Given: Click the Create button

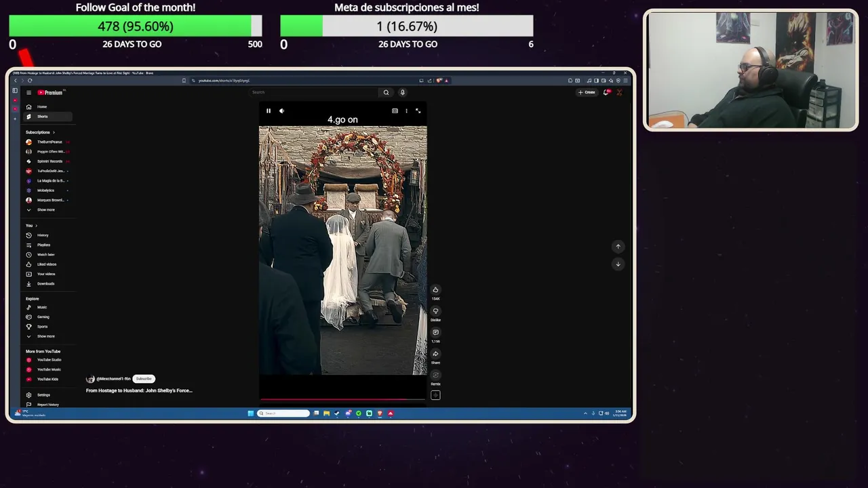Looking at the screenshot, I should [x=587, y=92].
